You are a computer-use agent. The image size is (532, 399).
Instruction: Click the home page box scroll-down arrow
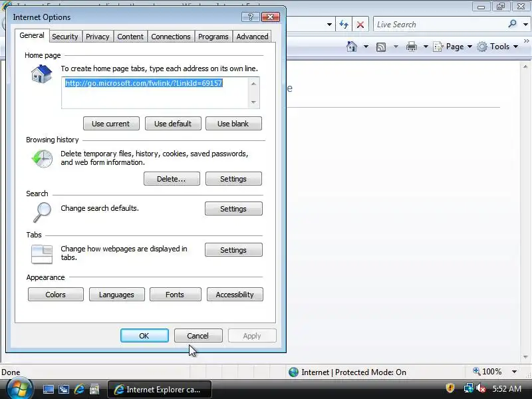(x=253, y=102)
